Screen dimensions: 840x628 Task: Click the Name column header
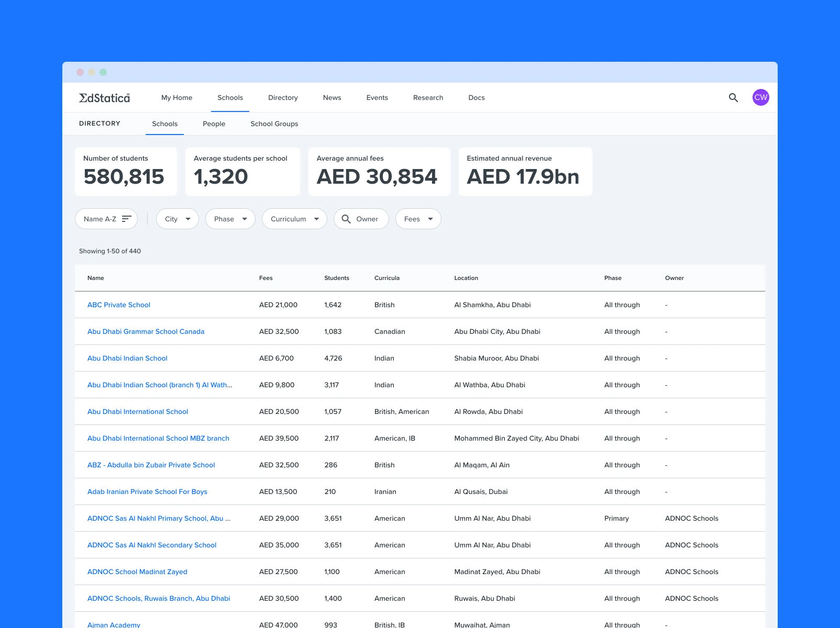click(96, 278)
